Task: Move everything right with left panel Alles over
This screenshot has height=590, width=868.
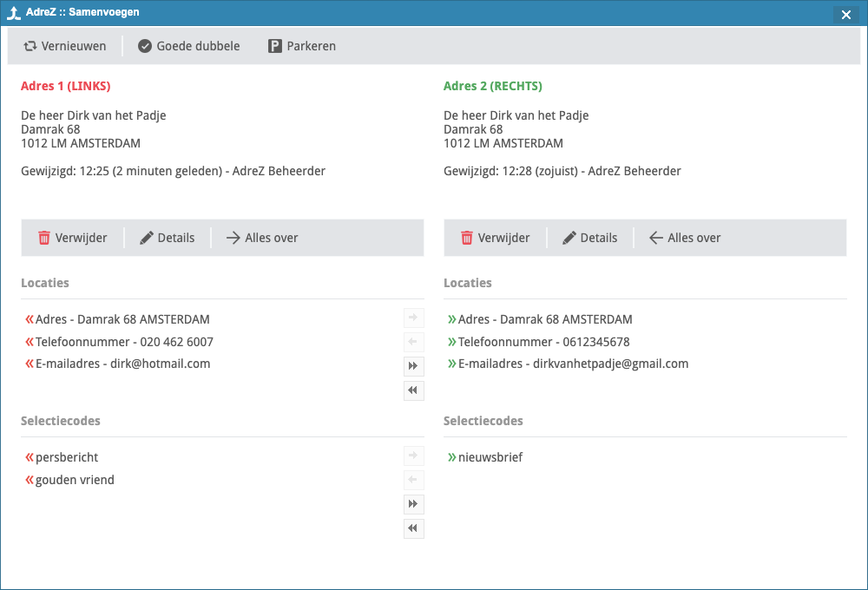Action: click(261, 238)
